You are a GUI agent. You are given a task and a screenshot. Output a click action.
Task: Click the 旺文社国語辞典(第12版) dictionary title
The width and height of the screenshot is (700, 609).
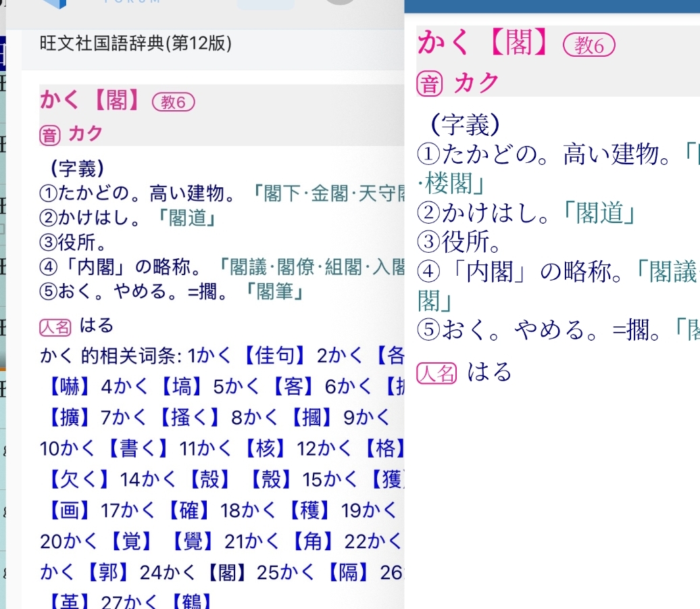point(136,45)
